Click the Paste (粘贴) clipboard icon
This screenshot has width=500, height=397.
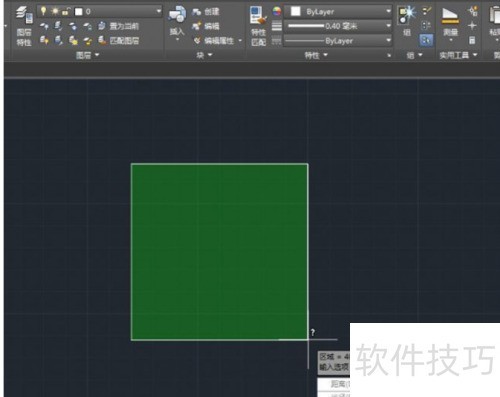click(495, 15)
